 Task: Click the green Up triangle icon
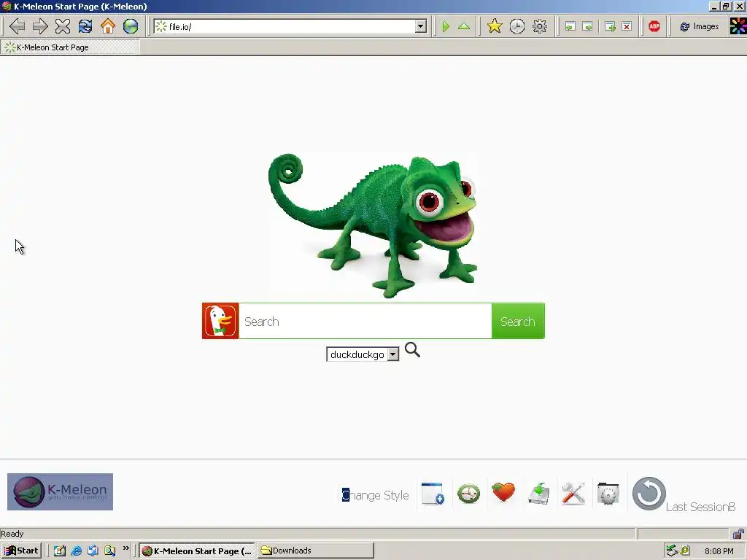pos(464,26)
